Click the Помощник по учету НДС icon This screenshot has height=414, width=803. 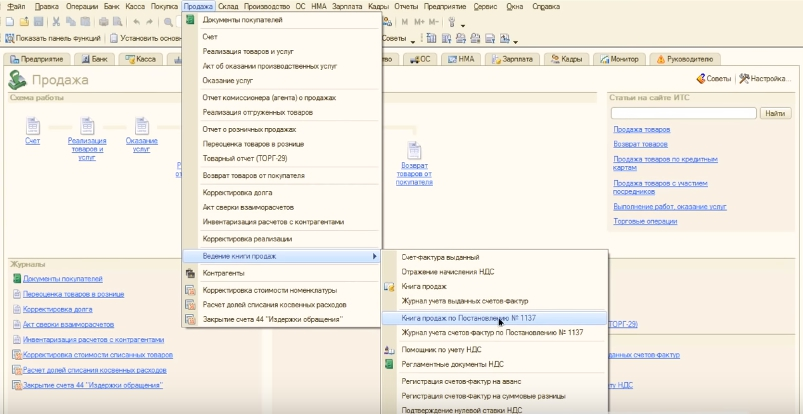pyautogui.click(x=390, y=349)
